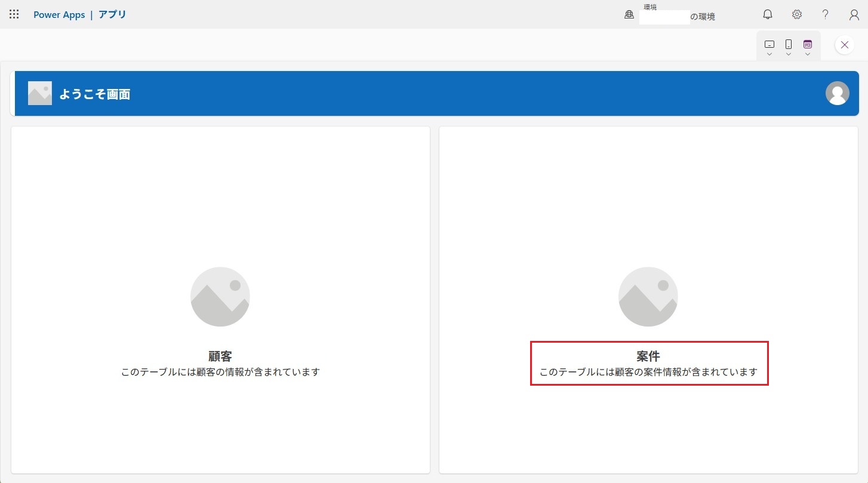Select the tablet preview device icon
868x483 pixels.
pyautogui.click(x=769, y=44)
